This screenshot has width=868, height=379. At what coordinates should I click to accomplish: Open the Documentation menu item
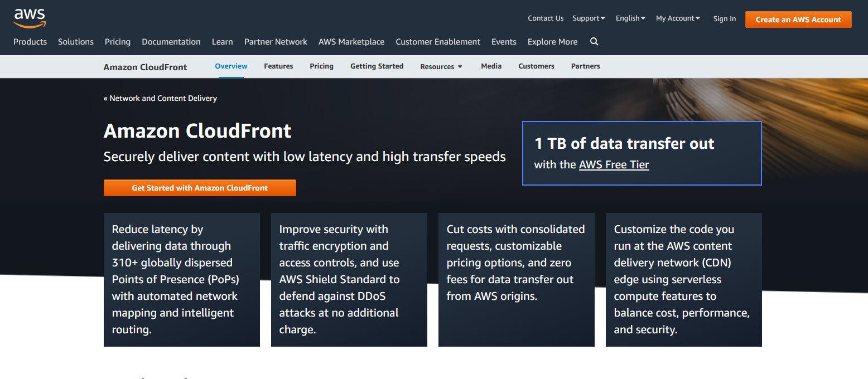pos(171,42)
